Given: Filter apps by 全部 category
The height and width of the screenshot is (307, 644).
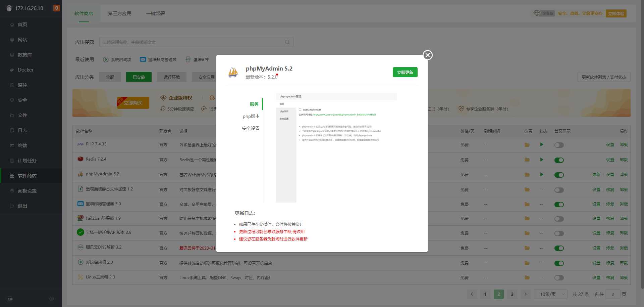Looking at the screenshot, I should point(110,77).
